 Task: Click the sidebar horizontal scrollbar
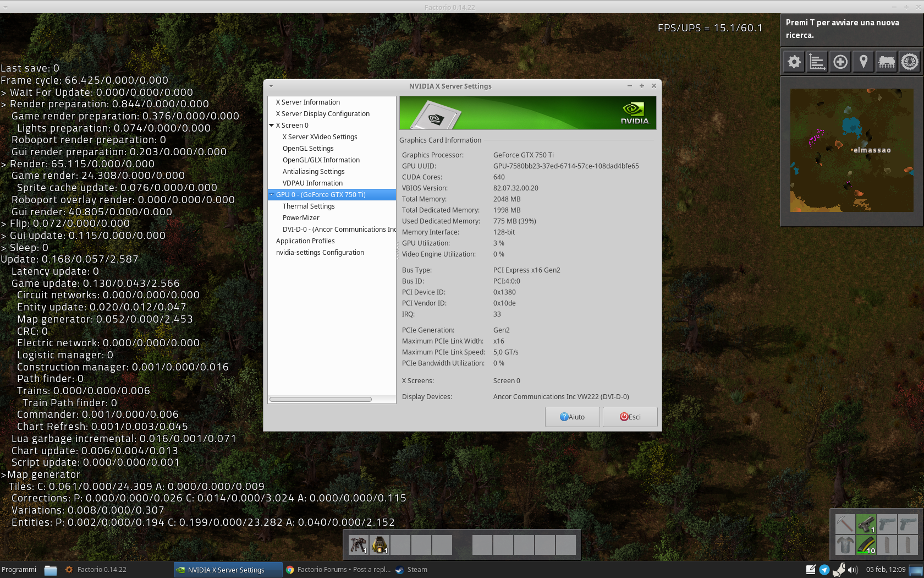(321, 399)
